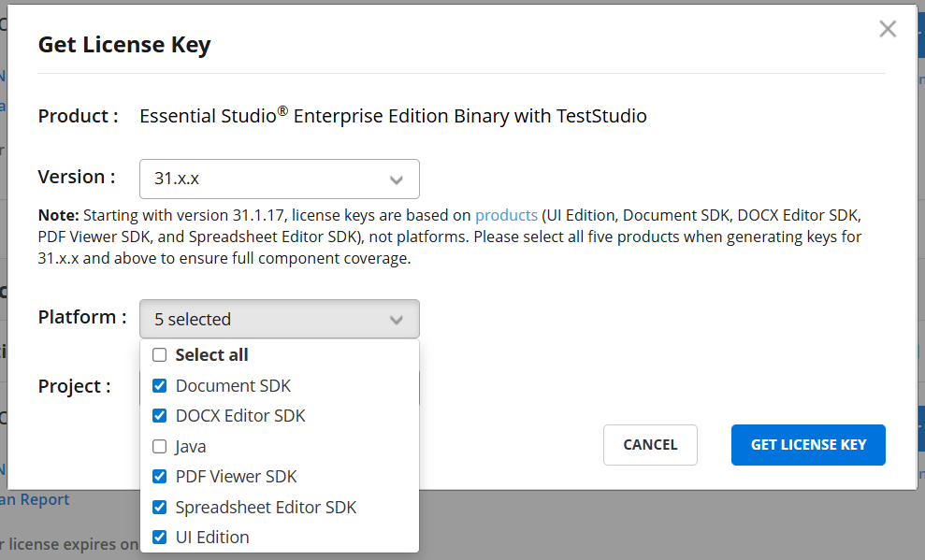Close the Get License Key dialog
The height and width of the screenshot is (560, 925).
point(887,29)
